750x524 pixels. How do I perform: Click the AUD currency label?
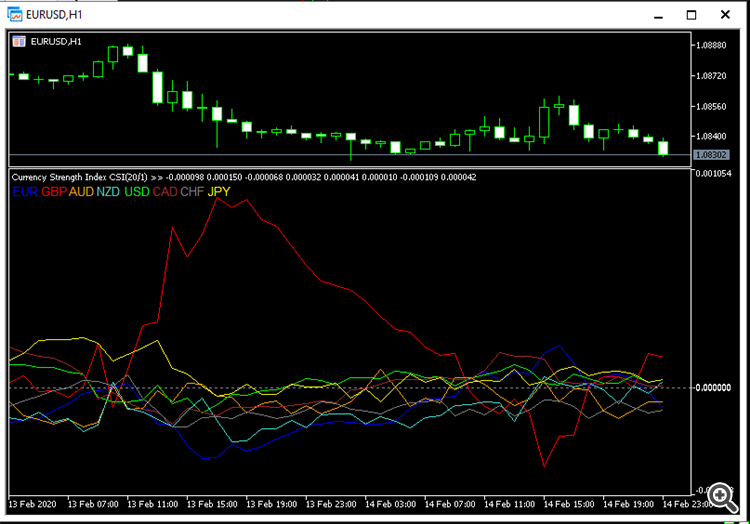(81, 191)
